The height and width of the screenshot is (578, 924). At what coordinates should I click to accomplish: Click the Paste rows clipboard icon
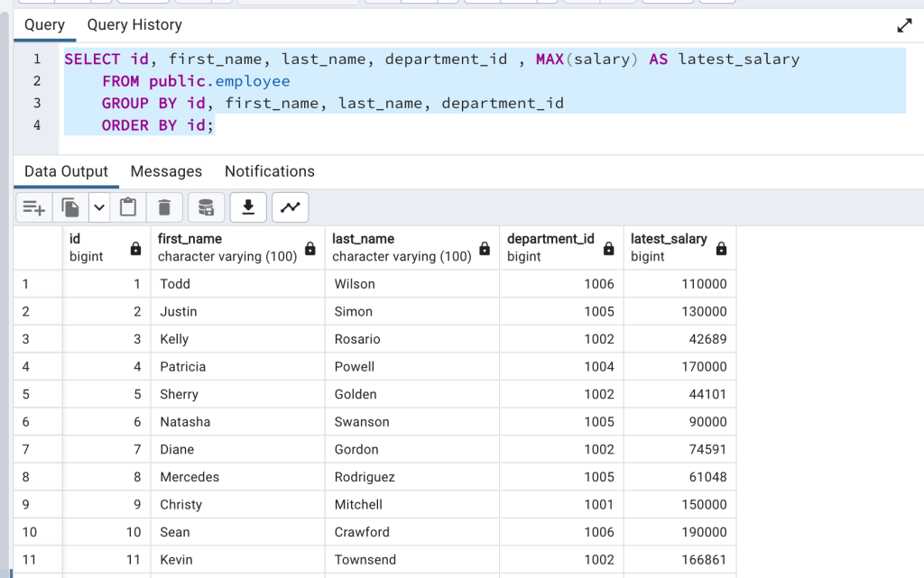point(128,208)
